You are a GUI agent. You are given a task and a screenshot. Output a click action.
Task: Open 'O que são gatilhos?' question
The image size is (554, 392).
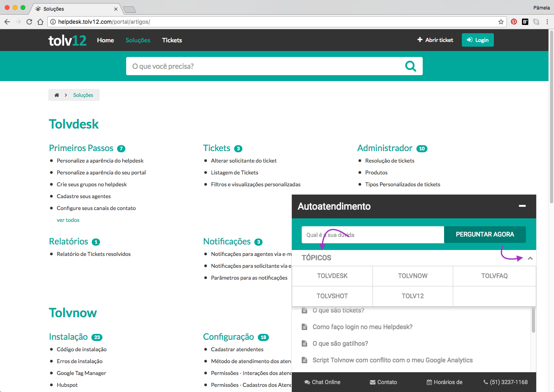click(x=340, y=343)
